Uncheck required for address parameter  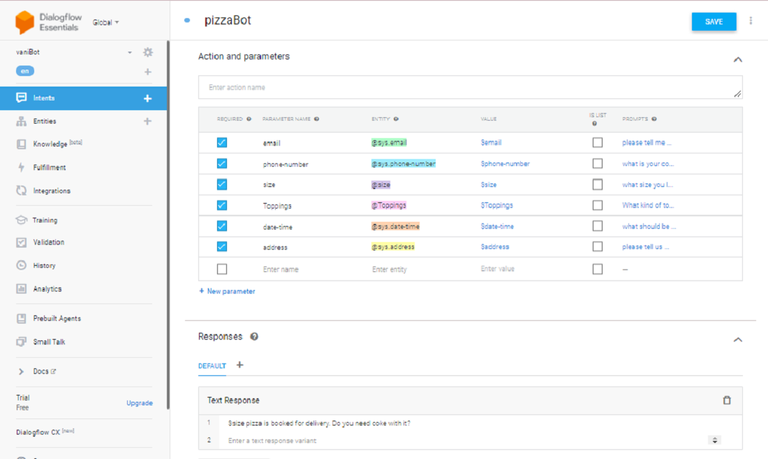(x=222, y=246)
